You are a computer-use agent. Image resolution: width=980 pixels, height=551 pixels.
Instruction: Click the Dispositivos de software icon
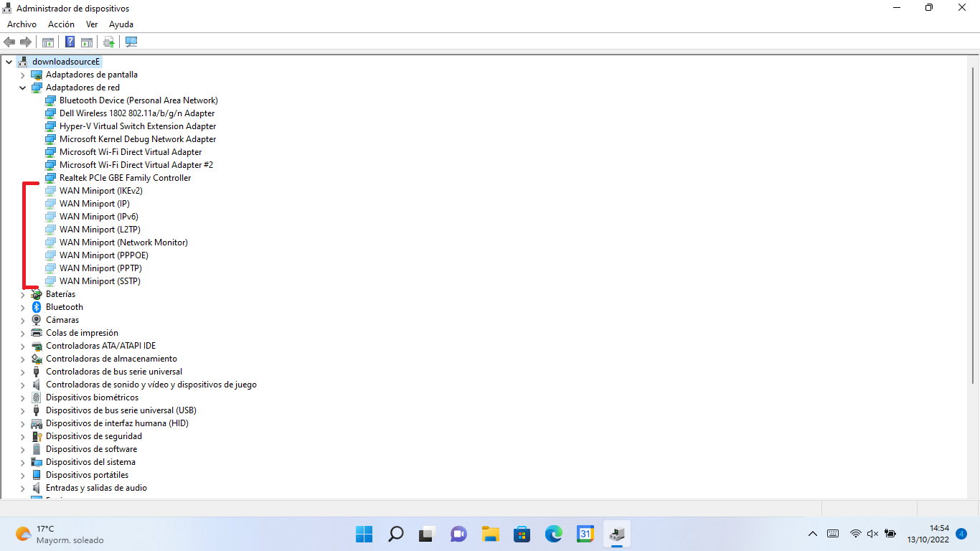tap(37, 449)
